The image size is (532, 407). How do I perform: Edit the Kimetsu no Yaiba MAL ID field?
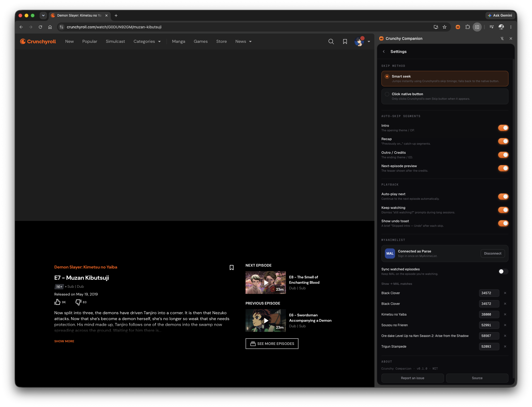point(489,314)
